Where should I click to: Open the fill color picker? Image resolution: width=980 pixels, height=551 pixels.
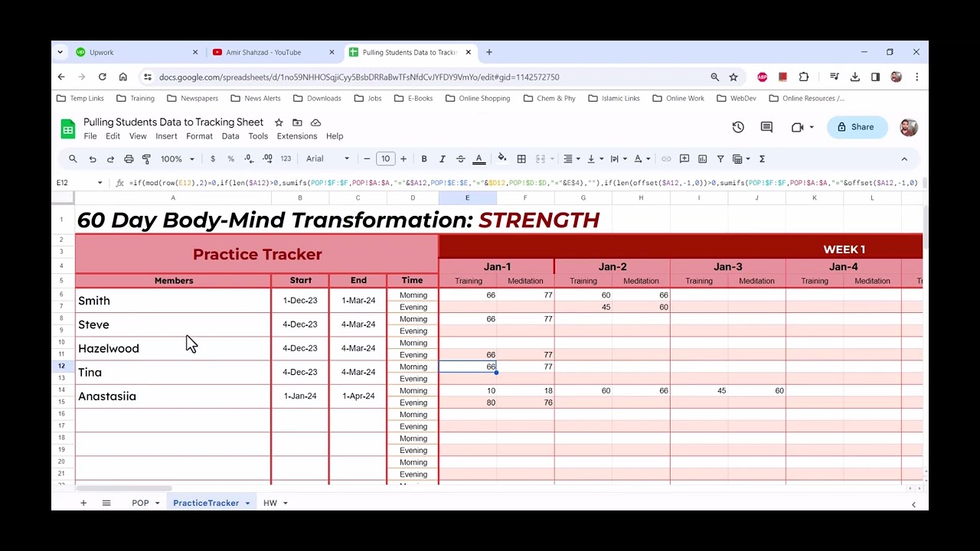502,159
